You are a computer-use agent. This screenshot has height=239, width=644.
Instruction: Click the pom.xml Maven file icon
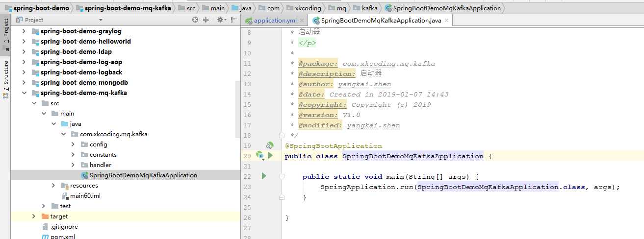(x=46, y=237)
